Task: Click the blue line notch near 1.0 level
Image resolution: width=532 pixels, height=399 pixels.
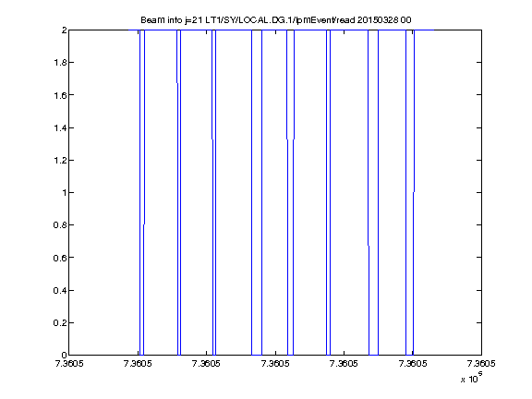Action: coord(414,192)
